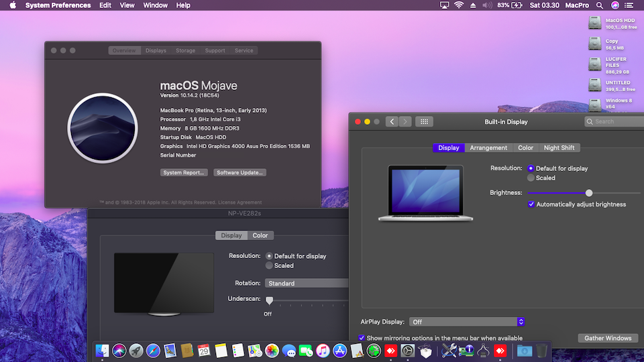Switch to Night Shift tab

559,147
